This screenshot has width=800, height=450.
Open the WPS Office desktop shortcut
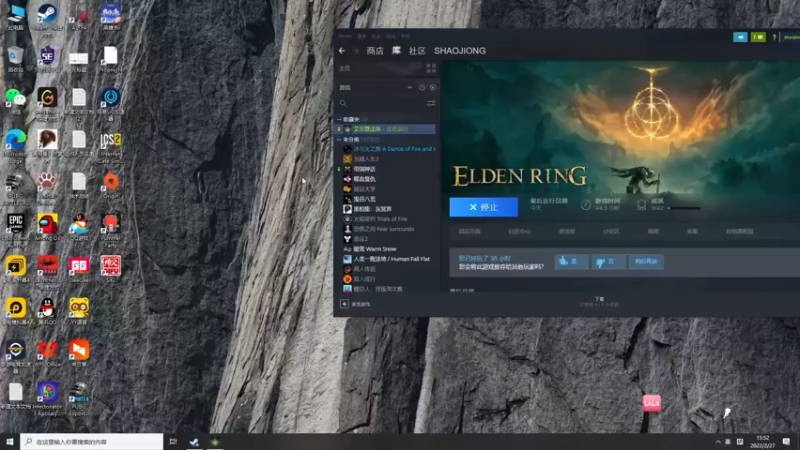pyautogui.click(x=47, y=354)
